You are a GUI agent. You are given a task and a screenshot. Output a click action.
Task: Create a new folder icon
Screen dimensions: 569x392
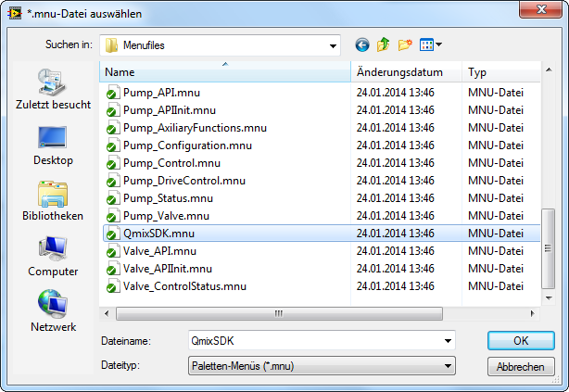click(x=405, y=45)
